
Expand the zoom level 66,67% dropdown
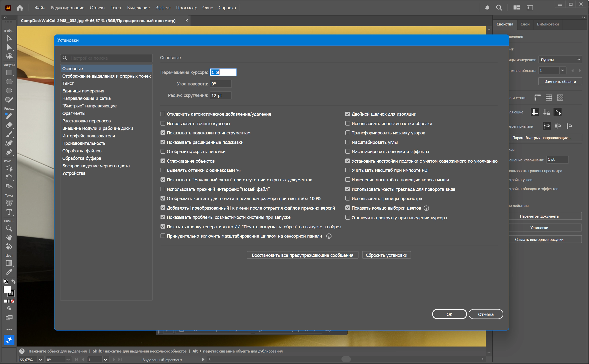pyautogui.click(x=40, y=360)
